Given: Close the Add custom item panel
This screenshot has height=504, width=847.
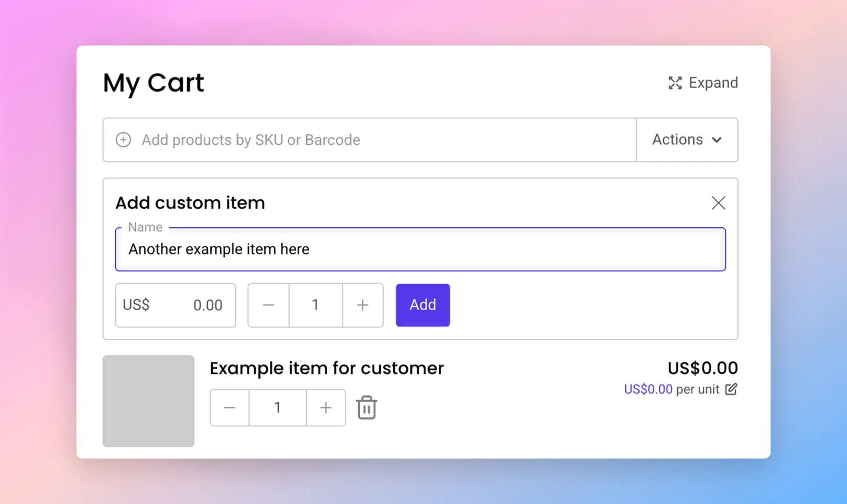Looking at the screenshot, I should pos(718,203).
